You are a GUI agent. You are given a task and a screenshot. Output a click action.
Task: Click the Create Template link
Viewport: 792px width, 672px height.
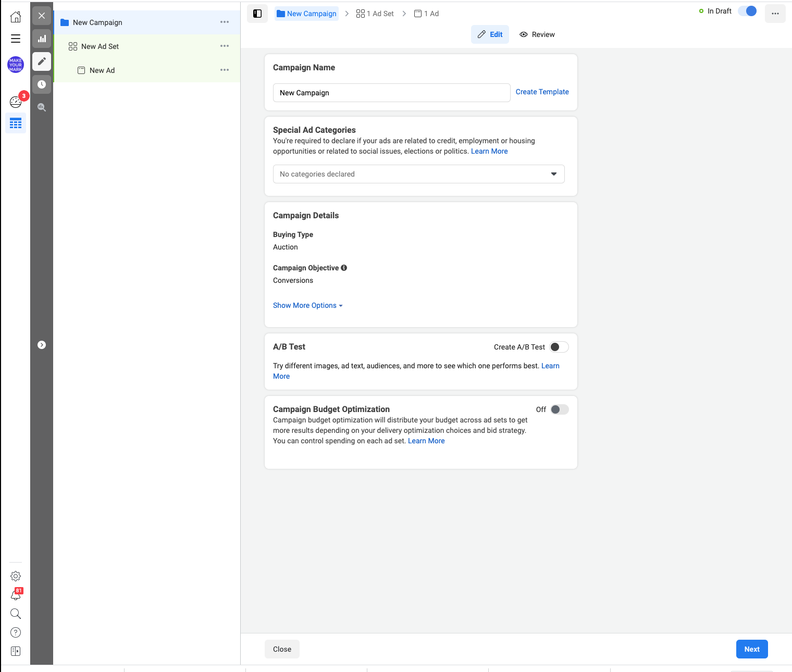[x=542, y=92]
